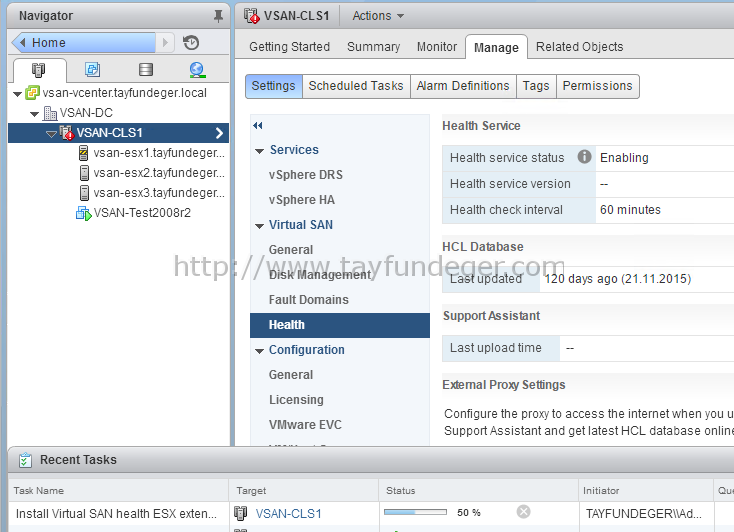This screenshot has height=532, width=734.
Task: Go back to Home in Navigator
Action: click(84, 43)
